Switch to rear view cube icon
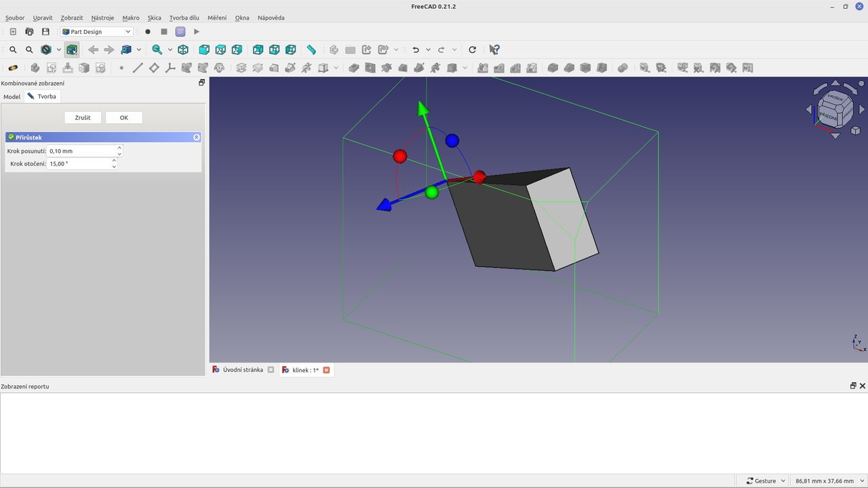This screenshot has width=868, height=488. (x=258, y=49)
